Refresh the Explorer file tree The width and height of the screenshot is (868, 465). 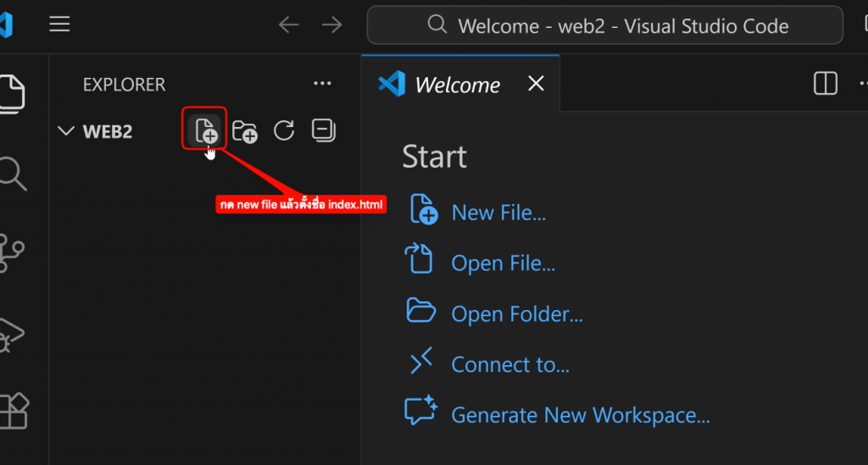point(284,130)
